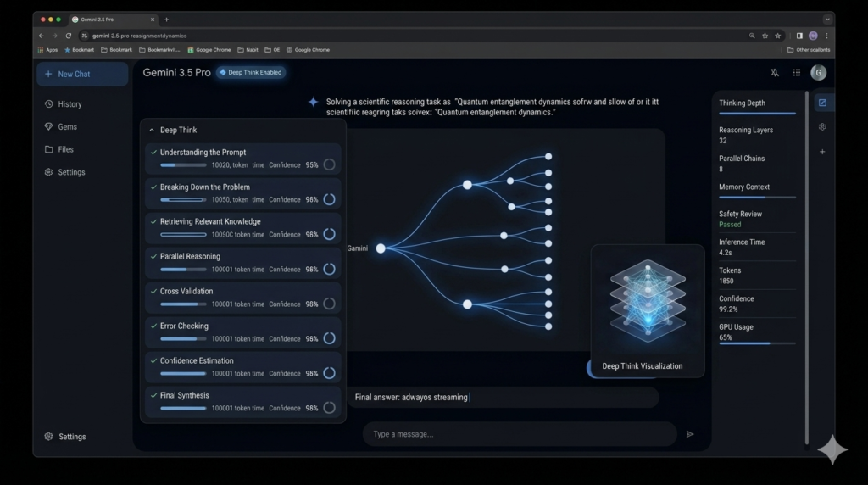Click circular spinner in Confidence Estimation row

tap(330, 373)
